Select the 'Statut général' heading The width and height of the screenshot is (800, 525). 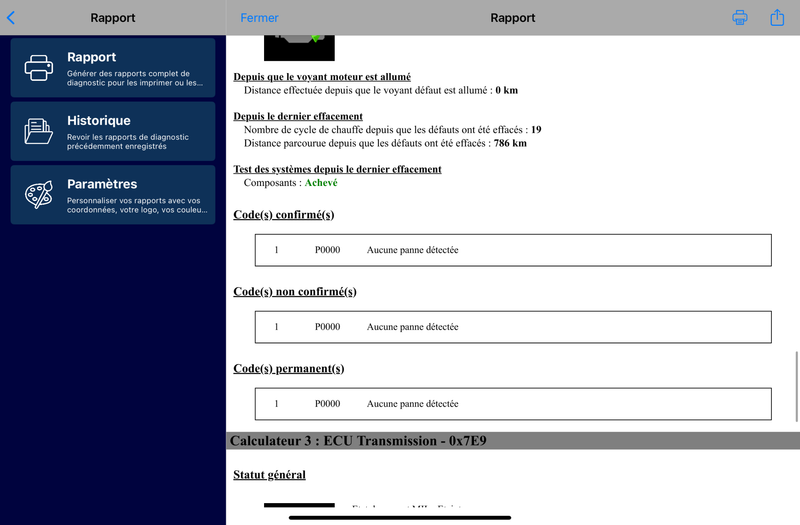coord(269,475)
